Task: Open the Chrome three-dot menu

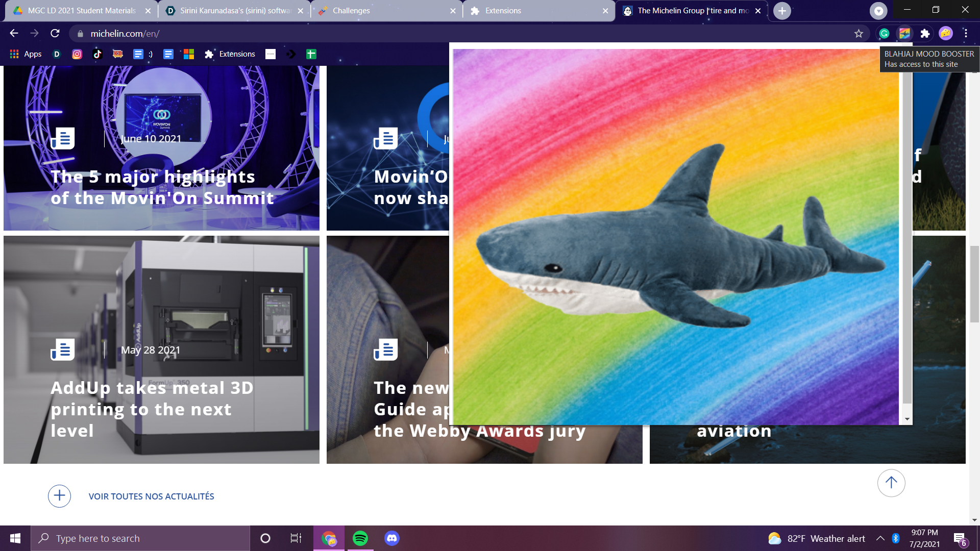Action: tap(966, 34)
